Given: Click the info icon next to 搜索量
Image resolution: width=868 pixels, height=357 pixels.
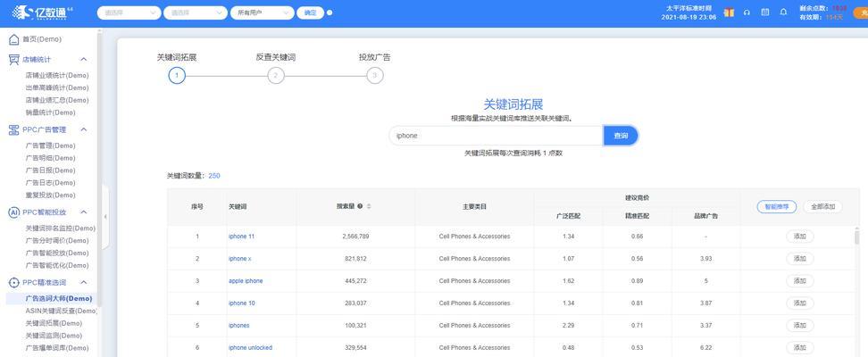Looking at the screenshot, I should pos(360,206).
